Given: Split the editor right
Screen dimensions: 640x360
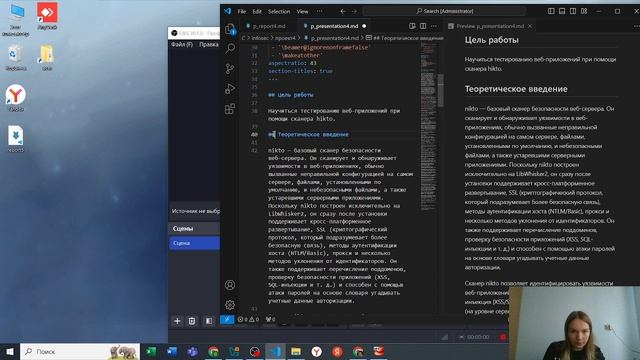Looking at the screenshot, I should pos(423,26).
